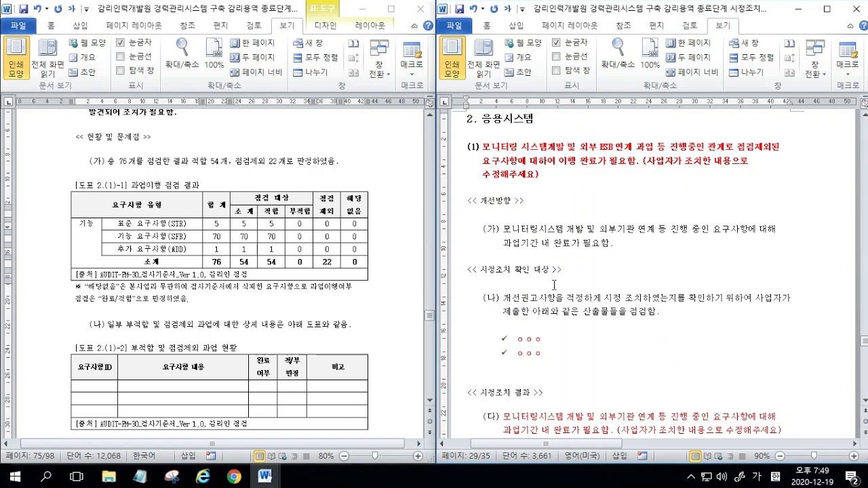Click word count 단어 수: 12,068
Screen dimensions: 868x488
94,456
